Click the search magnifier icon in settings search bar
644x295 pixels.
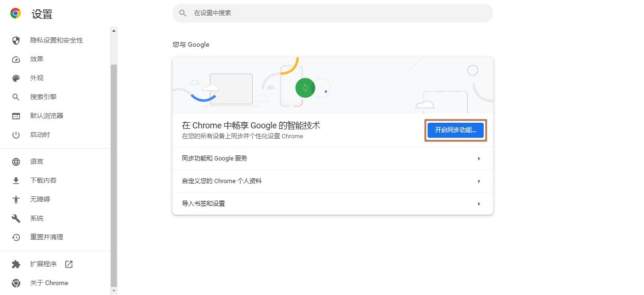[183, 13]
